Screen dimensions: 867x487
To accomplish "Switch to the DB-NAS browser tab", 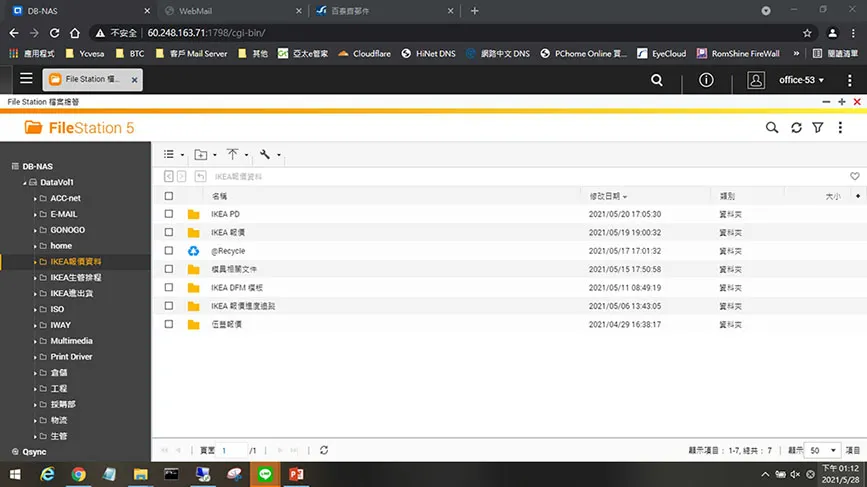I will [82, 11].
